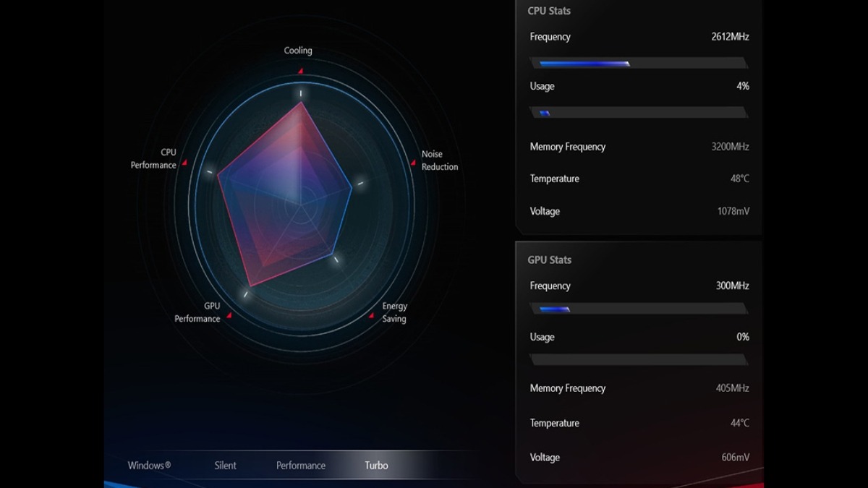Click the 2612MHz CPU frequency value

pyautogui.click(x=730, y=37)
